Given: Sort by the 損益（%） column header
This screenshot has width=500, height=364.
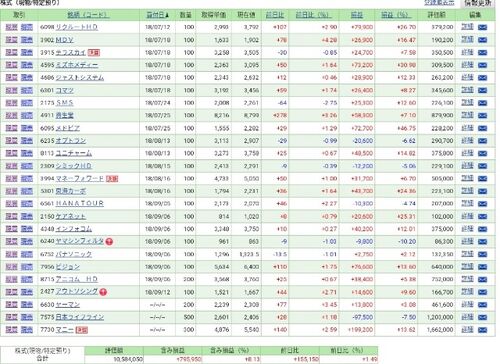Looking at the screenshot, I should [396, 15].
